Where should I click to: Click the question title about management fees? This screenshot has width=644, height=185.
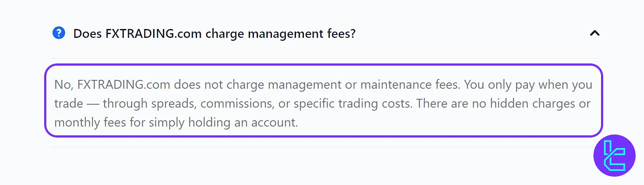click(x=214, y=33)
